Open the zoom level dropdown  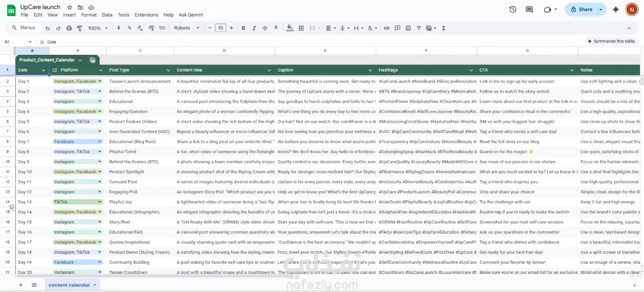tap(98, 28)
